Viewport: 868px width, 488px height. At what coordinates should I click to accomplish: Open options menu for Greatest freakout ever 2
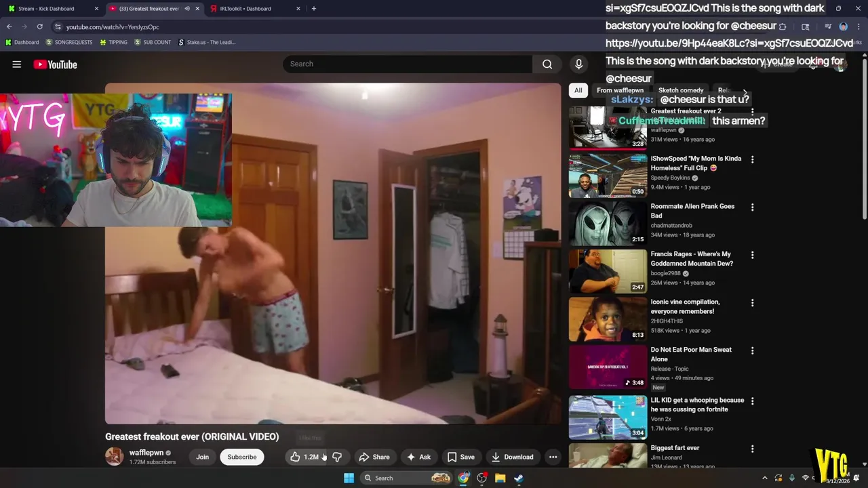tap(752, 112)
